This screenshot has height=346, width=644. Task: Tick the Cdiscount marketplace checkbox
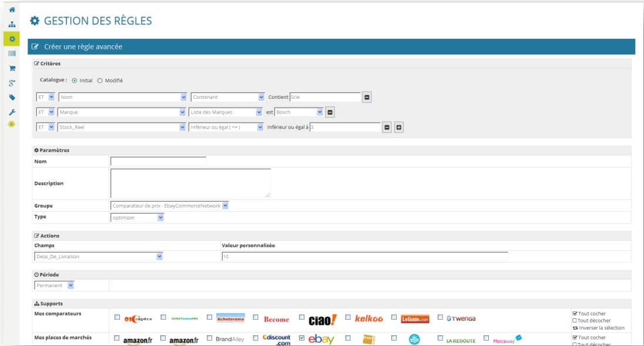pos(256,338)
